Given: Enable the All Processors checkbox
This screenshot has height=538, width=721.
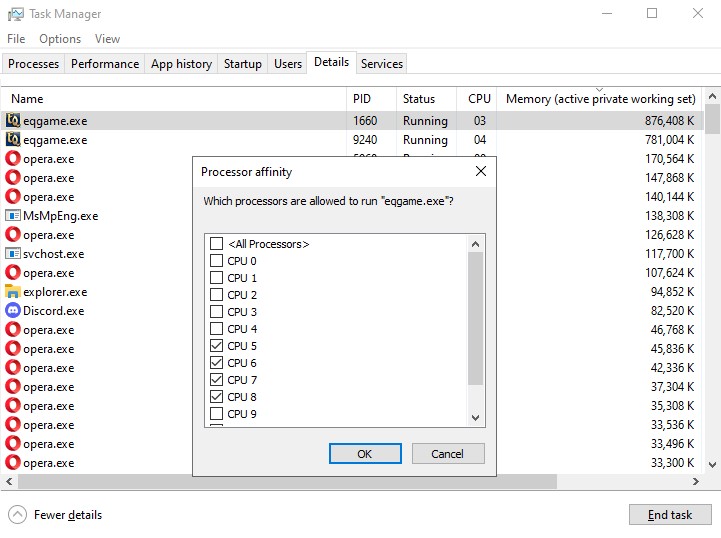Looking at the screenshot, I should (x=216, y=244).
